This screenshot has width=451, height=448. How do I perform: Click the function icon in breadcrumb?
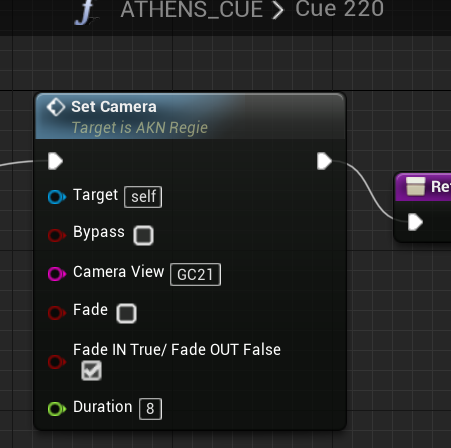(86, 13)
